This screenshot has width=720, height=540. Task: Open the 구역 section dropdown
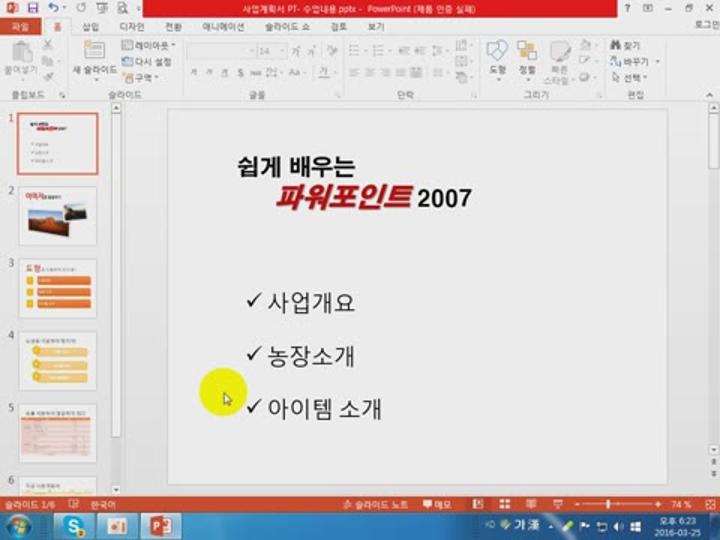[x=141, y=78]
